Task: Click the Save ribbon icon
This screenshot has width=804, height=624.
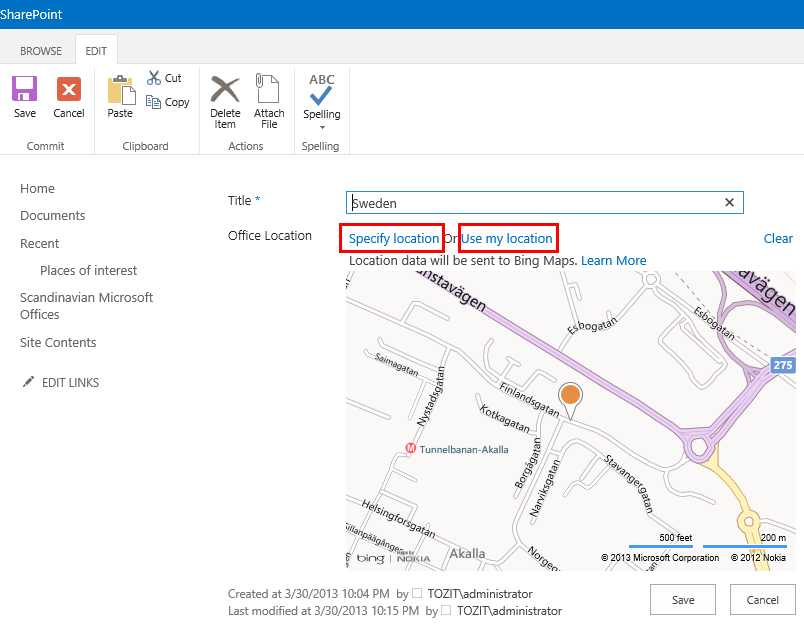Action: pyautogui.click(x=25, y=89)
